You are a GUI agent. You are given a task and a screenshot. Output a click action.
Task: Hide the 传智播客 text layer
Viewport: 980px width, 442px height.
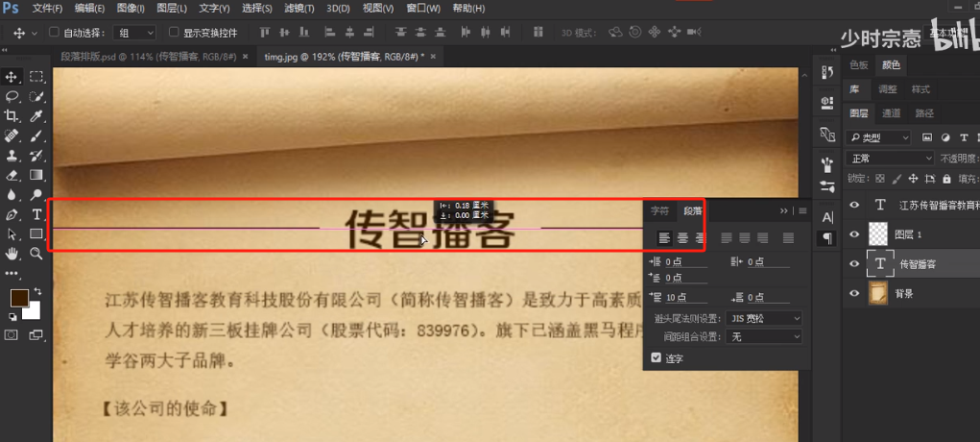(x=854, y=263)
